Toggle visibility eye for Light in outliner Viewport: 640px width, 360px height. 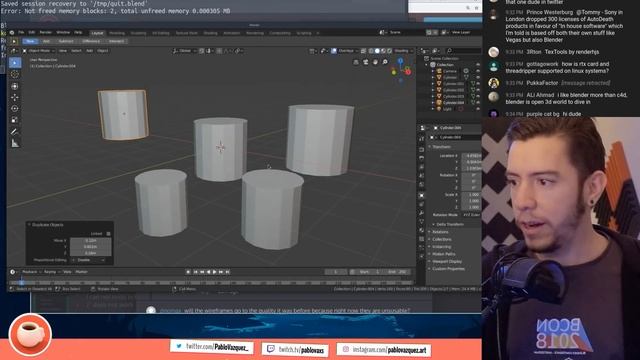coord(478,109)
